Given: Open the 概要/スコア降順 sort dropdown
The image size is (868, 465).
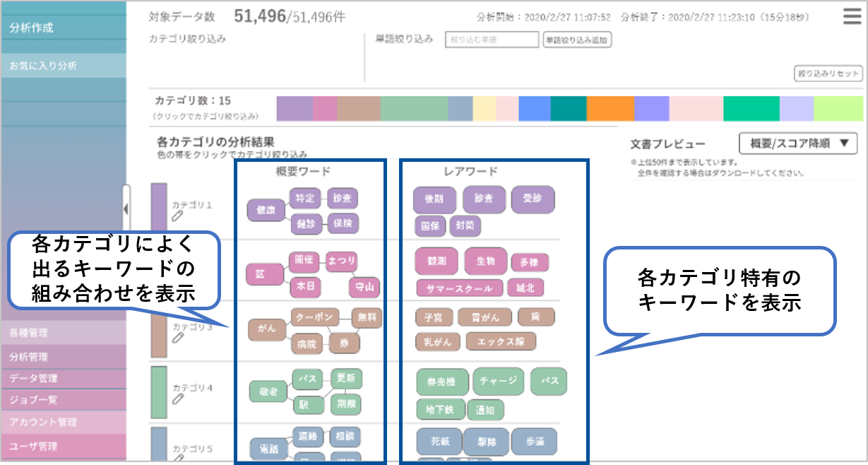Looking at the screenshot, I should 798,143.
